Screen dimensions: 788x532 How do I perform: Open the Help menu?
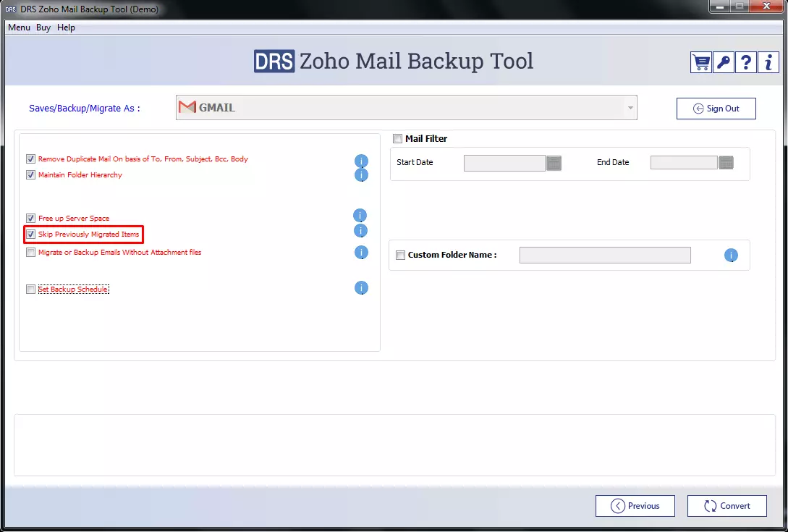66,28
